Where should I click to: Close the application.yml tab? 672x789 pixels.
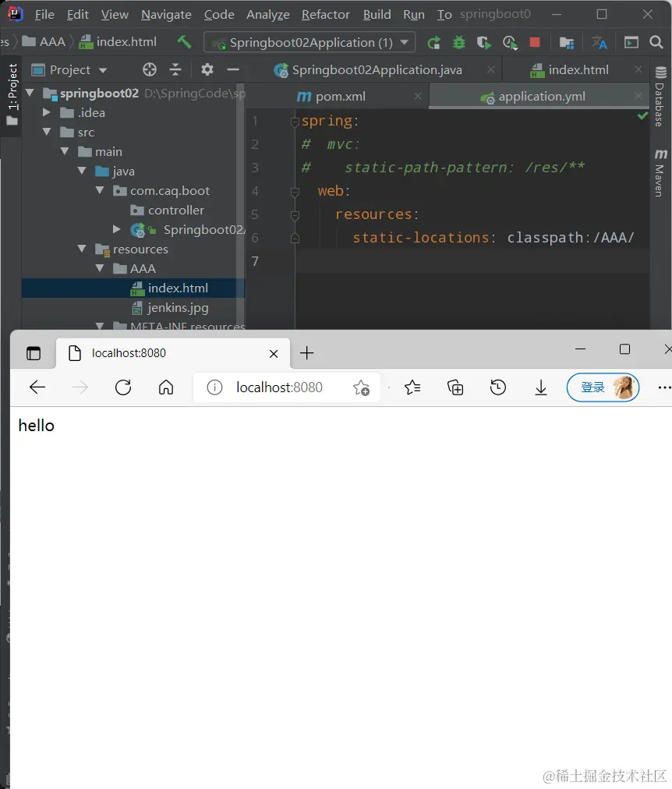pyautogui.click(x=638, y=96)
